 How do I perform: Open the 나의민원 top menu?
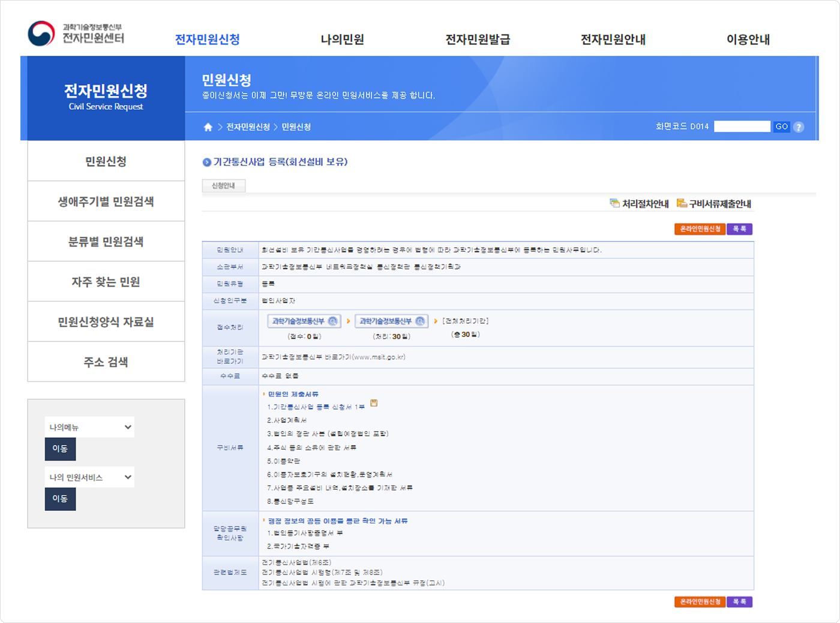coord(342,40)
